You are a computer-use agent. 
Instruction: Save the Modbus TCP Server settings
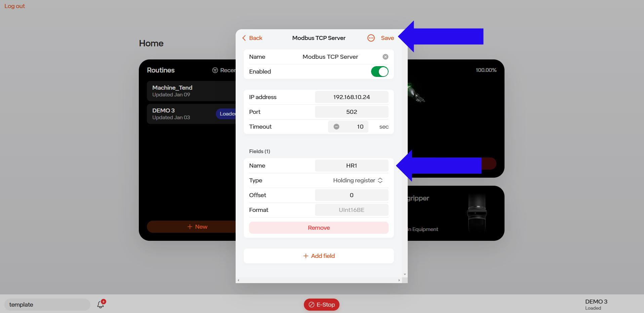(x=387, y=38)
